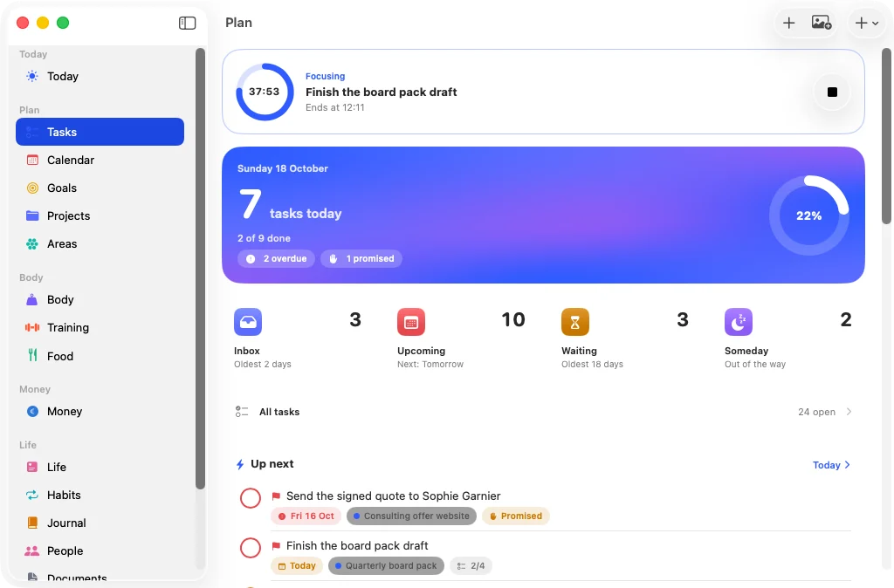The image size is (894, 588).
Task: Open the Today link beside Up next
Action: click(831, 465)
